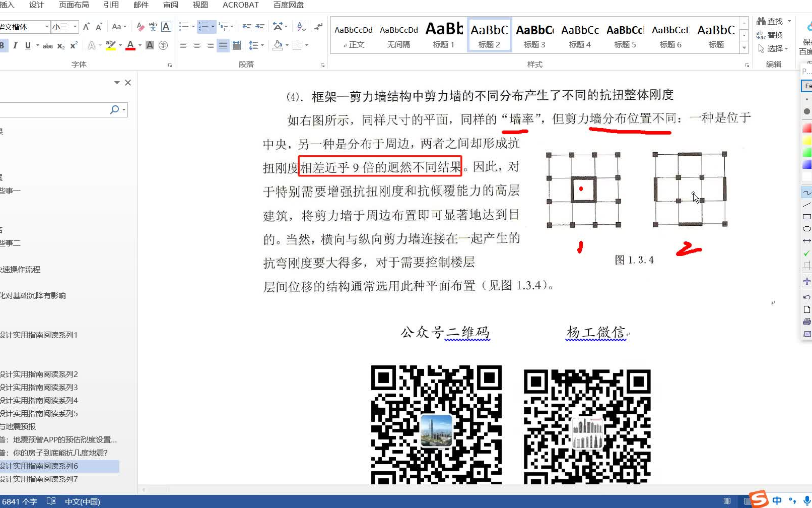Click the printer icon in annotation toolbar

pyautogui.click(x=806, y=322)
